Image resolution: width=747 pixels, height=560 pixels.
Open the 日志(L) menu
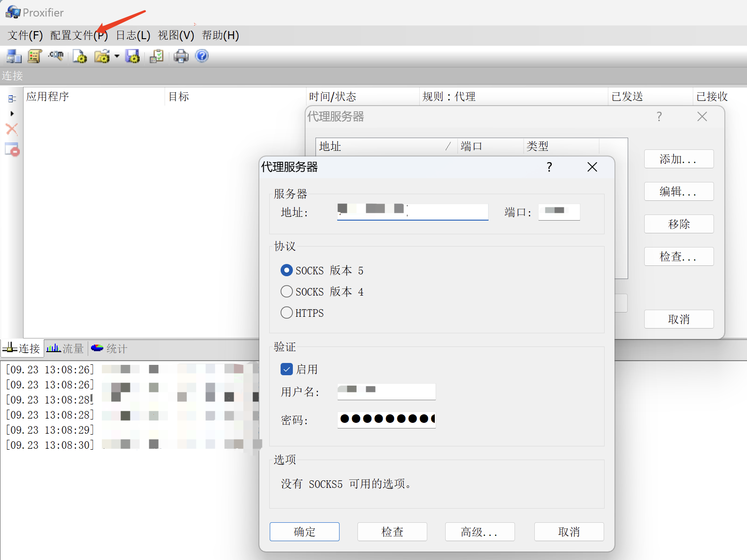[133, 35]
